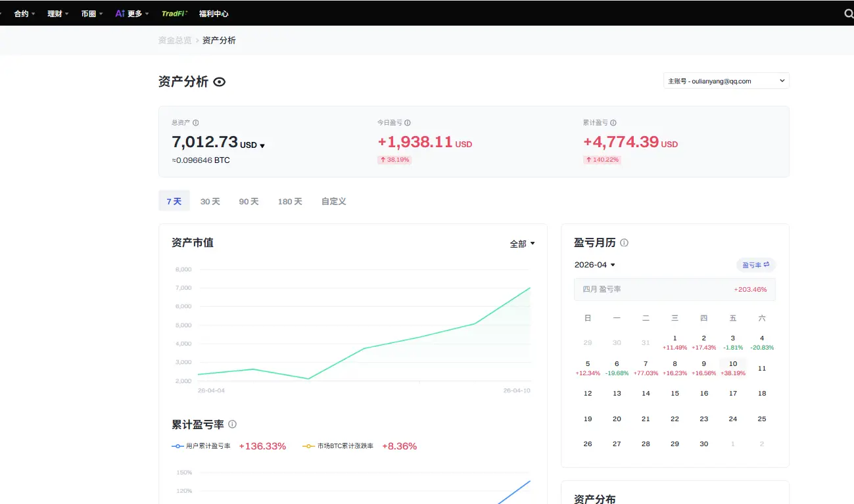Click the +136.33% user cumulative rate
854x504 pixels.
[262, 446]
